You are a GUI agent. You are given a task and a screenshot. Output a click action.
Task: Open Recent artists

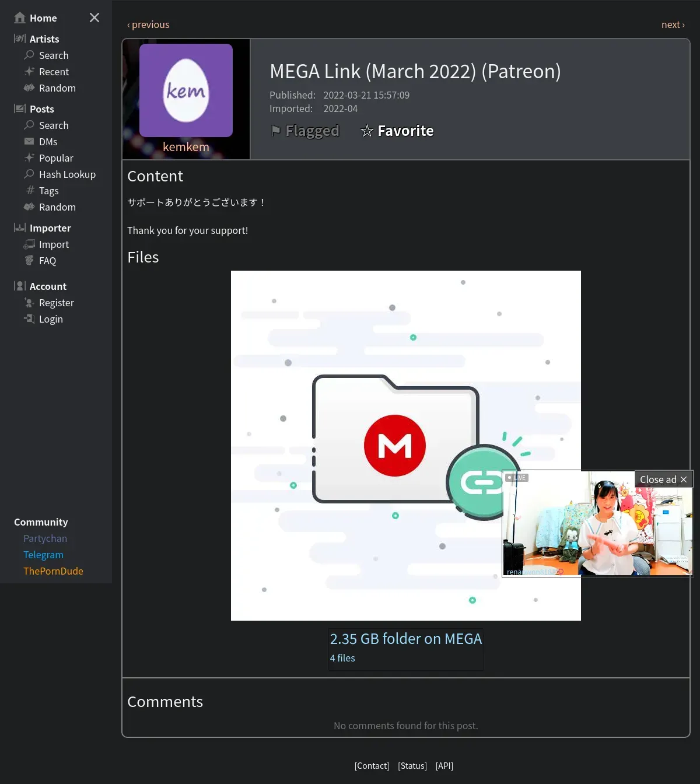click(54, 72)
